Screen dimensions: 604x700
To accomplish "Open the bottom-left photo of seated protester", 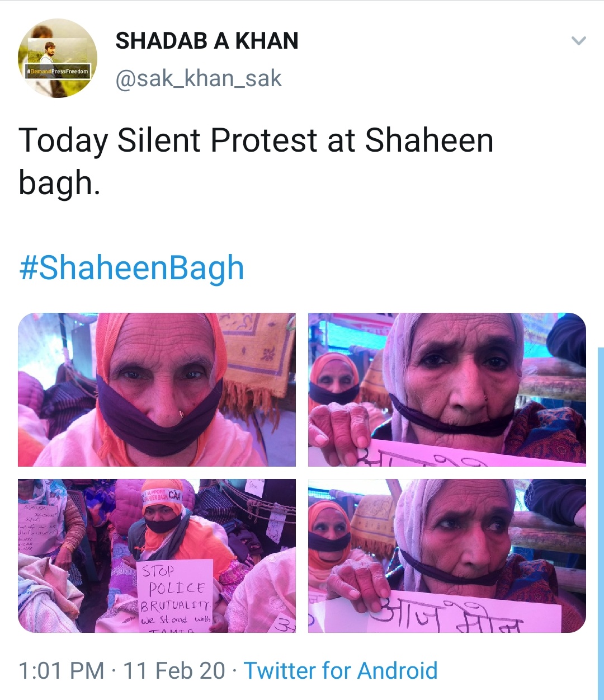I will 157,556.
